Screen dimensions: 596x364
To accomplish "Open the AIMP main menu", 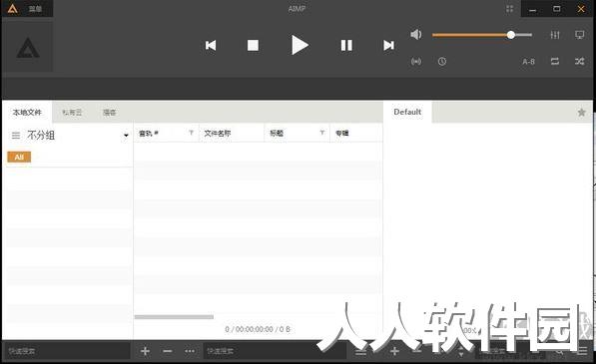I will 27,8.
